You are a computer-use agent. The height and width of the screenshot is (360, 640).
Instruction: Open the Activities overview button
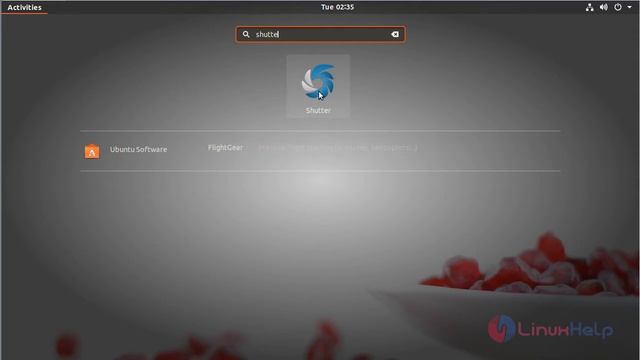(x=24, y=7)
